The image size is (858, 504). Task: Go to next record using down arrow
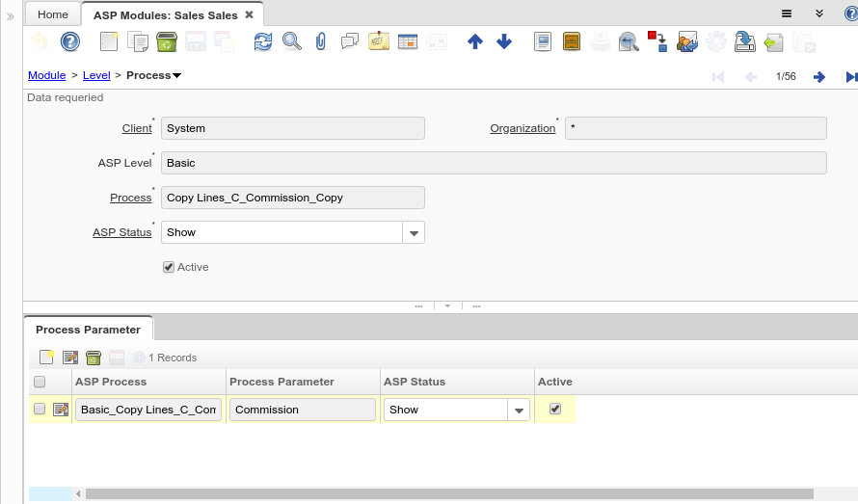pyautogui.click(x=503, y=41)
